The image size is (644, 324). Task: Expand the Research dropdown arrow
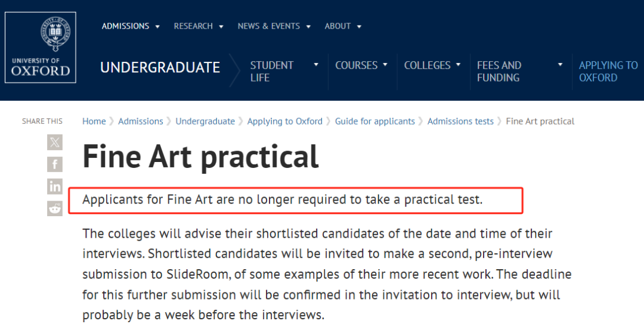point(221,27)
